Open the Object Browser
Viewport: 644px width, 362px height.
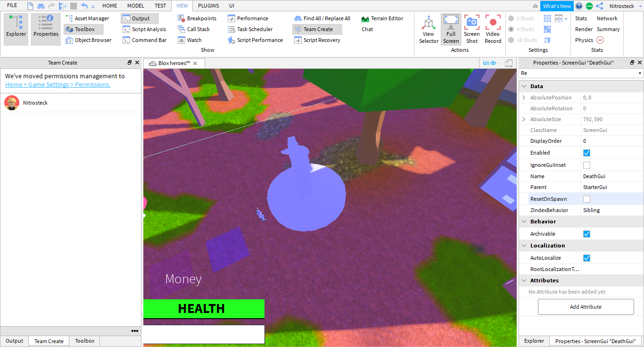point(88,40)
